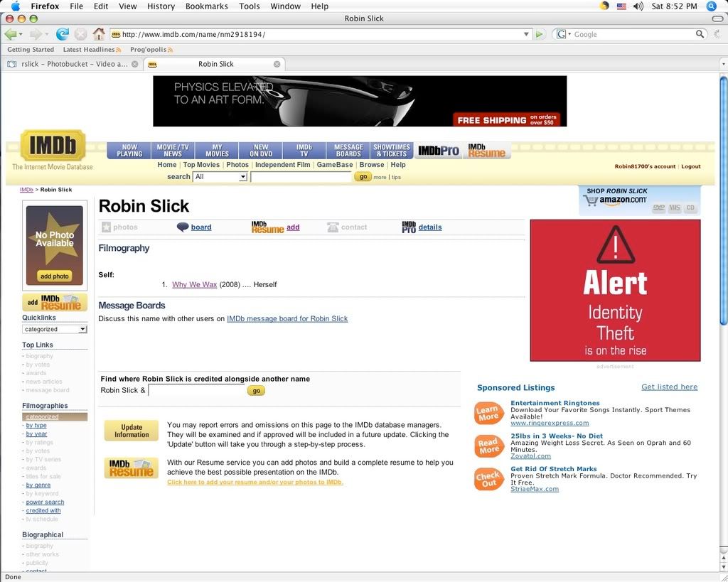Reload the page with the refresh icon
728x582 pixels.
63,34
